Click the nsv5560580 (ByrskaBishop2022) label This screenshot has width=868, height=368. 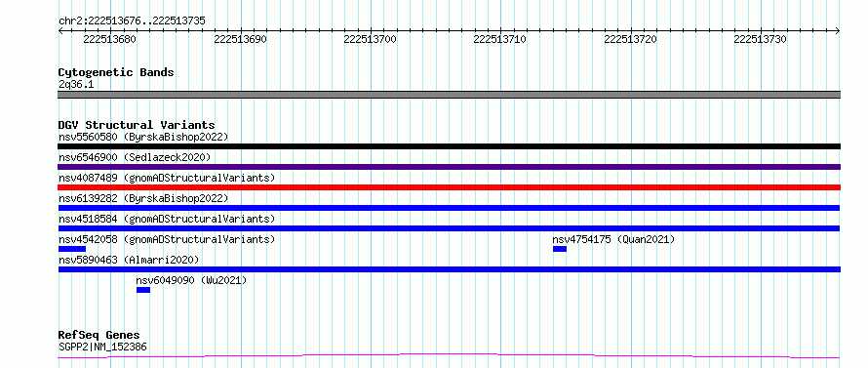click(143, 137)
